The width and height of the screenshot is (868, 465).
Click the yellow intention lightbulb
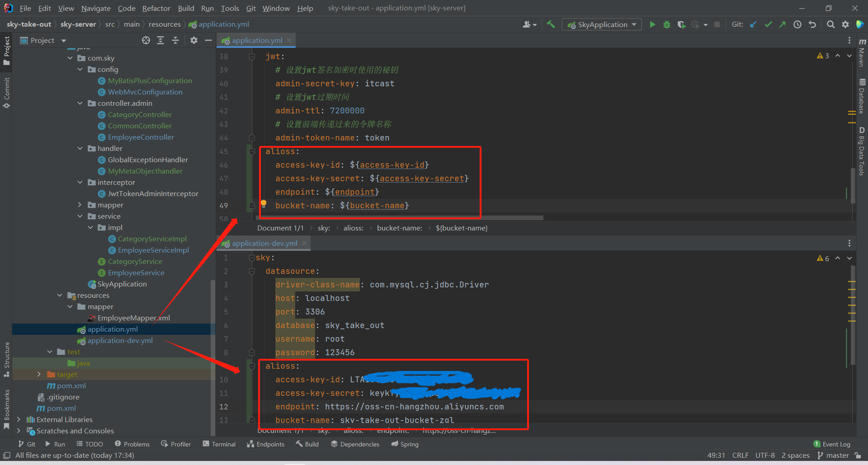pos(264,204)
